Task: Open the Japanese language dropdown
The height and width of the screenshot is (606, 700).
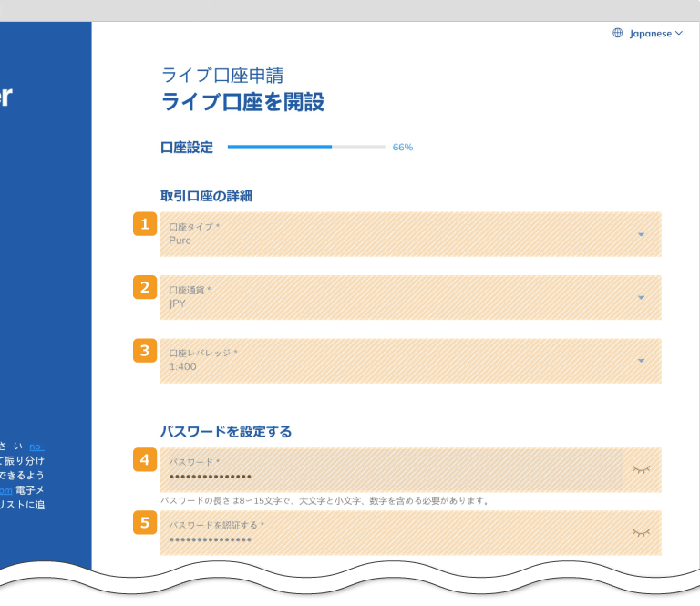Action: (x=656, y=34)
